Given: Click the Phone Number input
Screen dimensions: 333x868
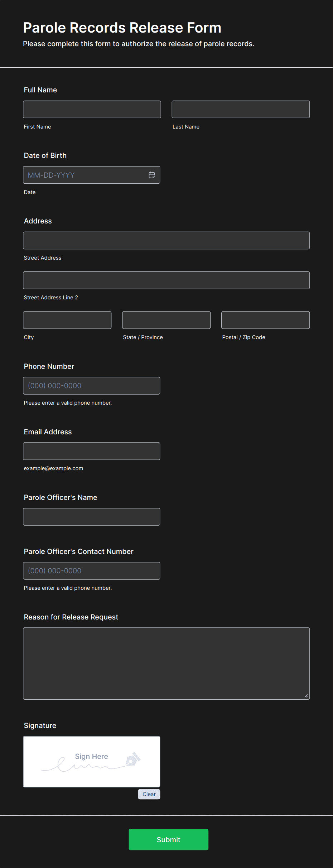Looking at the screenshot, I should (x=92, y=386).
